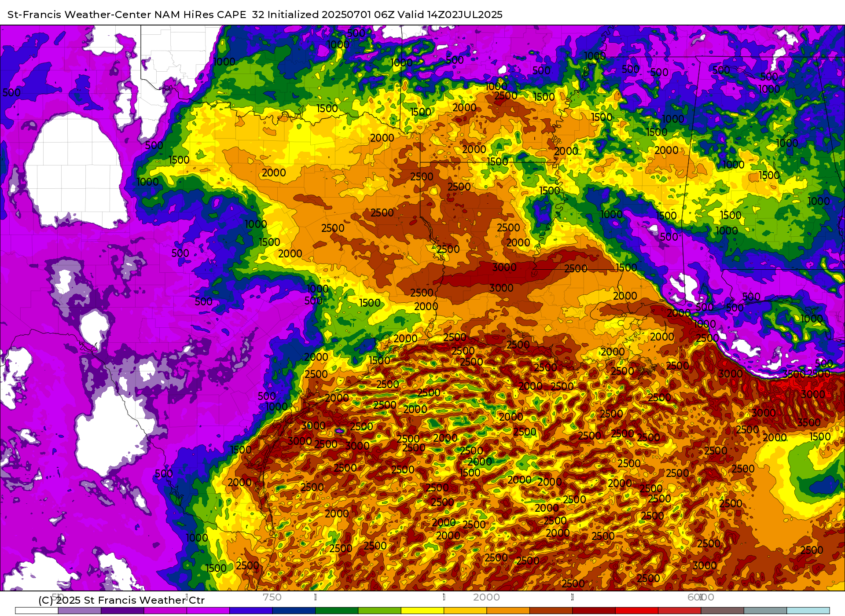The image size is (845, 616).
Task: Click the royal blue legend swatch
Action: coord(251,611)
